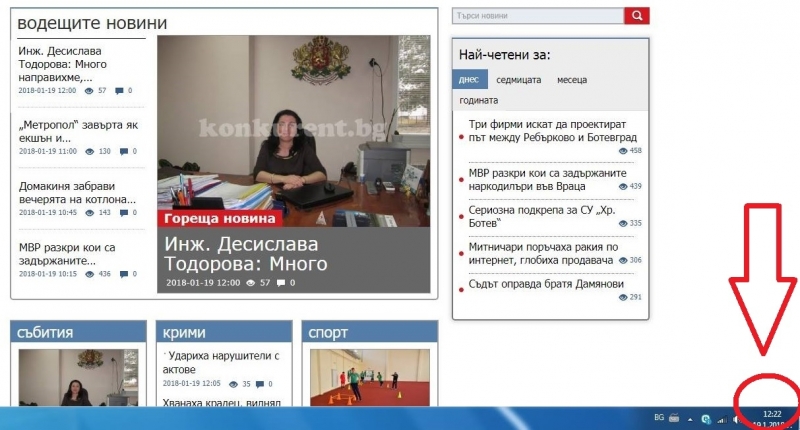Open the "месеца" most-read tab

pyautogui.click(x=571, y=79)
